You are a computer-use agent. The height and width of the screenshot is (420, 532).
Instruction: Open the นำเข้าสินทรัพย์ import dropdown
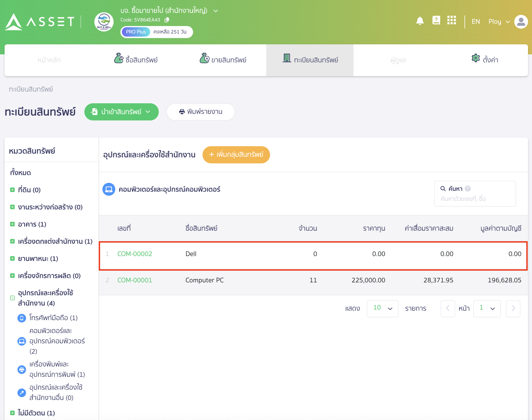click(122, 112)
